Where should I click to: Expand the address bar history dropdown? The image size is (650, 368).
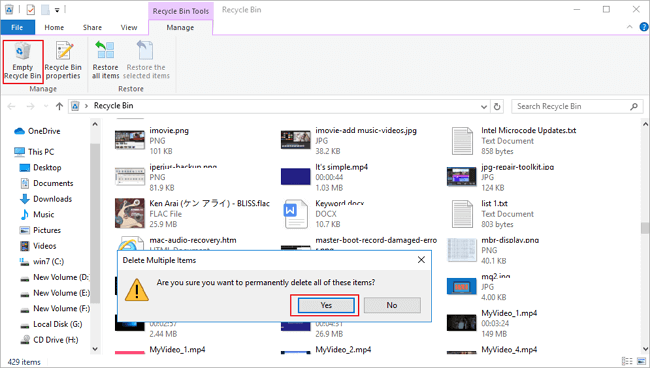point(483,107)
